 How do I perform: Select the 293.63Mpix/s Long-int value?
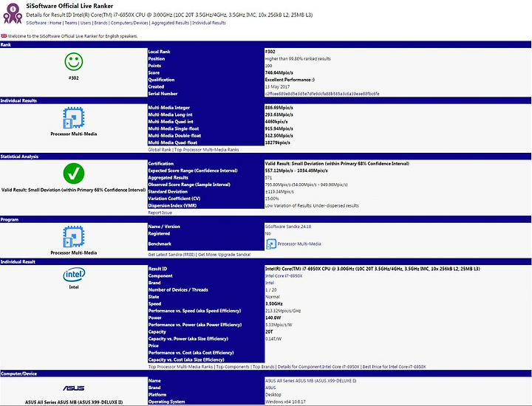[279, 114]
